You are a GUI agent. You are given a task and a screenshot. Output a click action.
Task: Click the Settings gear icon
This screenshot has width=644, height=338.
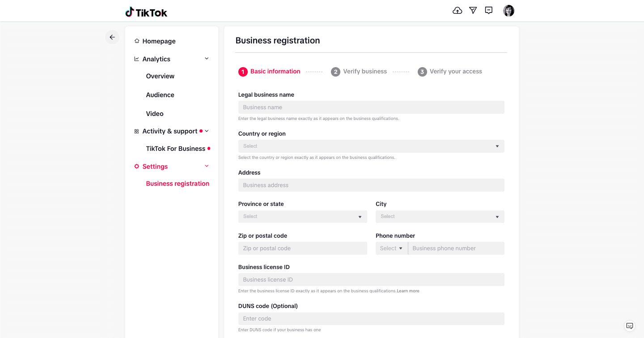136,166
